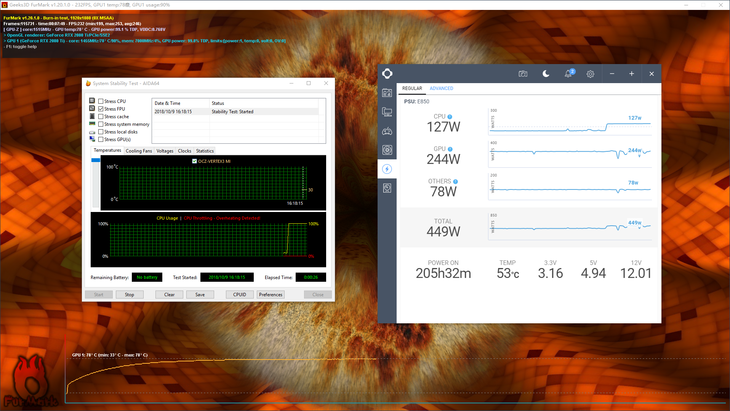Click the RAM icon beside Stress system memory
Image resolution: width=730 pixels, height=411 pixels.
tap(92, 124)
